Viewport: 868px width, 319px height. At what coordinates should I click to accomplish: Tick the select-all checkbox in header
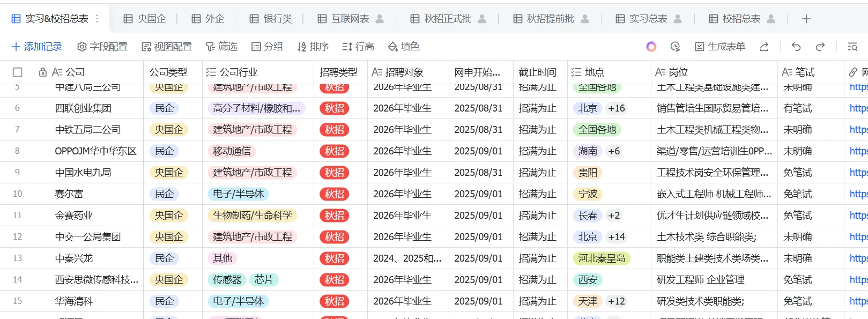click(x=18, y=72)
